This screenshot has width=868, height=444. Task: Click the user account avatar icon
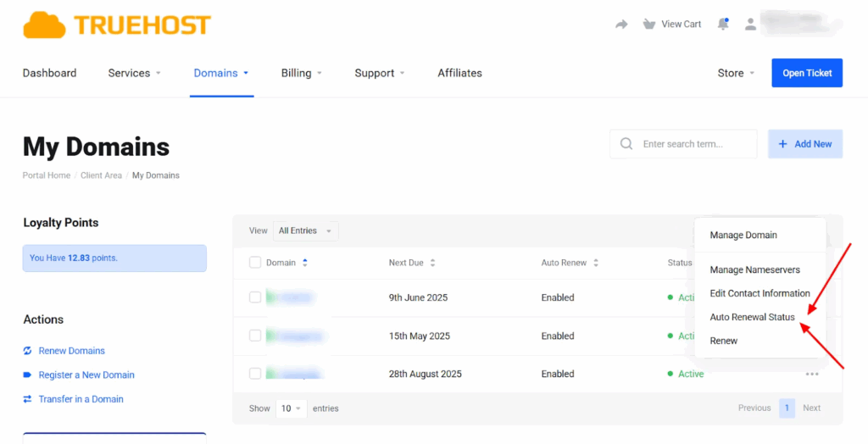click(750, 25)
